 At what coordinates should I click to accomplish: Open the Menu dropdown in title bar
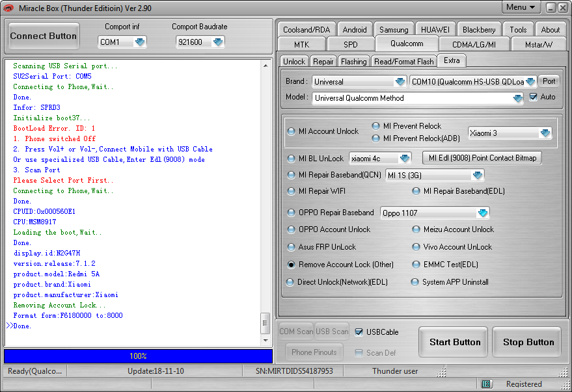[521, 7]
